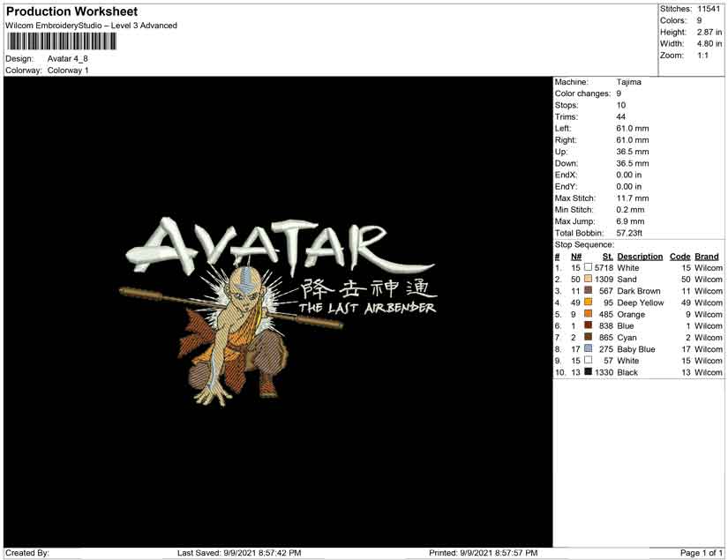Click the St. column header

[x=608, y=257]
